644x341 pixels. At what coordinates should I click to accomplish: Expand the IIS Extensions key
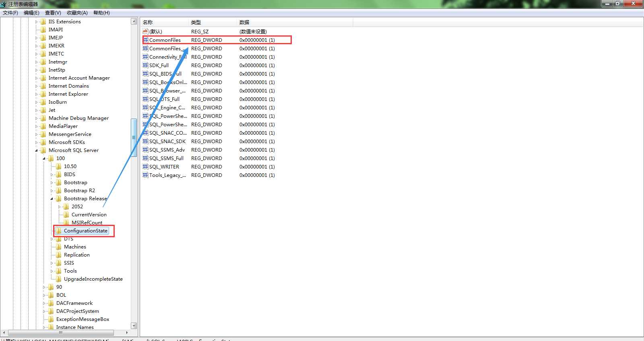[36, 22]
